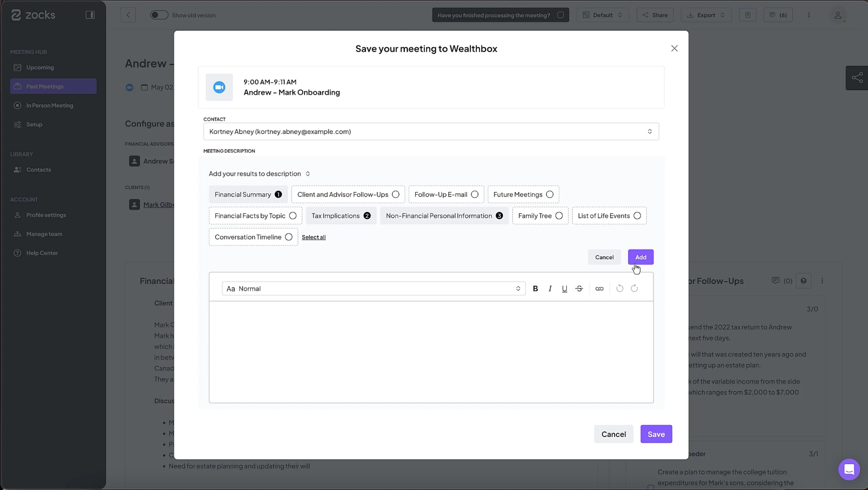Viewport: 868px width, 490px height.
Task: Toggle strikethrough formatting
Action: 579,288
